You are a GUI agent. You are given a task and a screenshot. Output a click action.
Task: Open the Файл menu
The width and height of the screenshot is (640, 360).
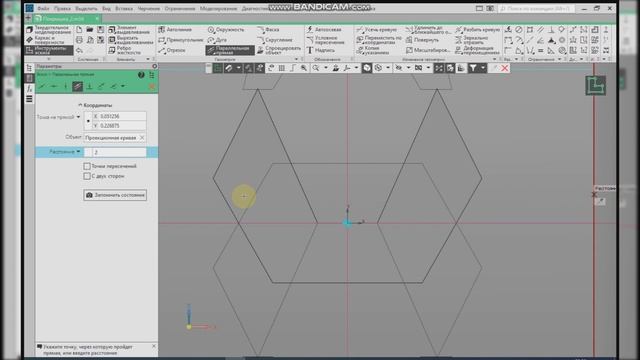tap(43, 9)
